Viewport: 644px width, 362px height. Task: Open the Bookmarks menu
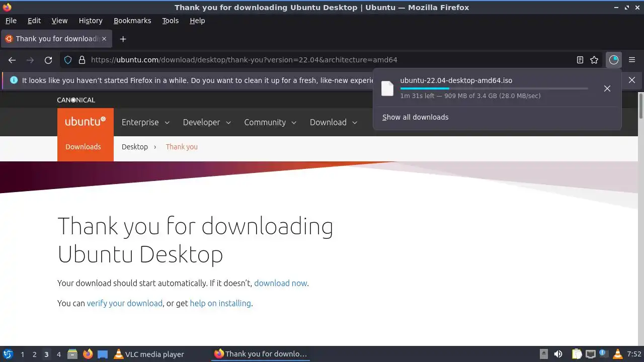132,21
